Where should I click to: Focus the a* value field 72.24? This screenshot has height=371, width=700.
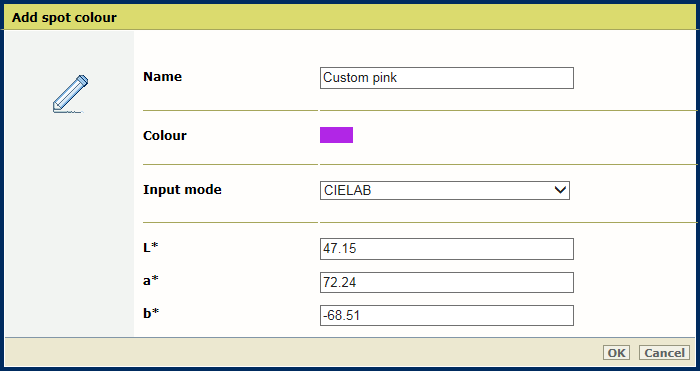(x=446, y=282)
